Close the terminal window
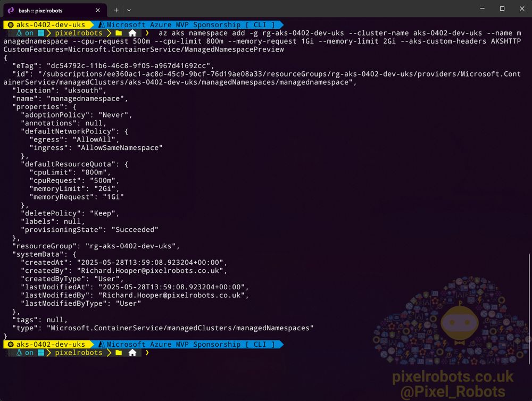Image resolution: width=532 pixels, height=401 pixels. click(522, 9)
